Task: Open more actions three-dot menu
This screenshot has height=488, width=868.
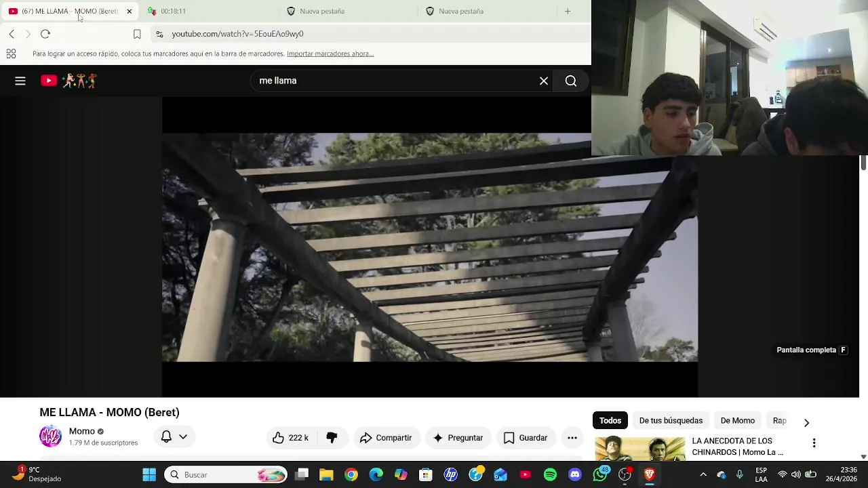Action: 572,438
